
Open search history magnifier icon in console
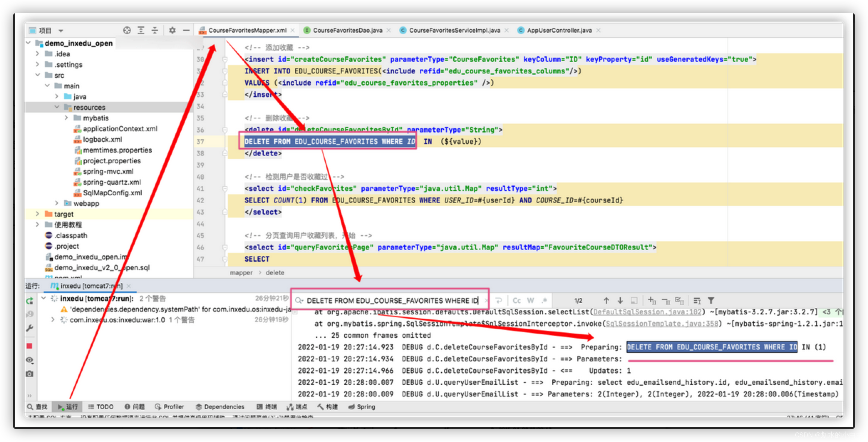point(299,300)
